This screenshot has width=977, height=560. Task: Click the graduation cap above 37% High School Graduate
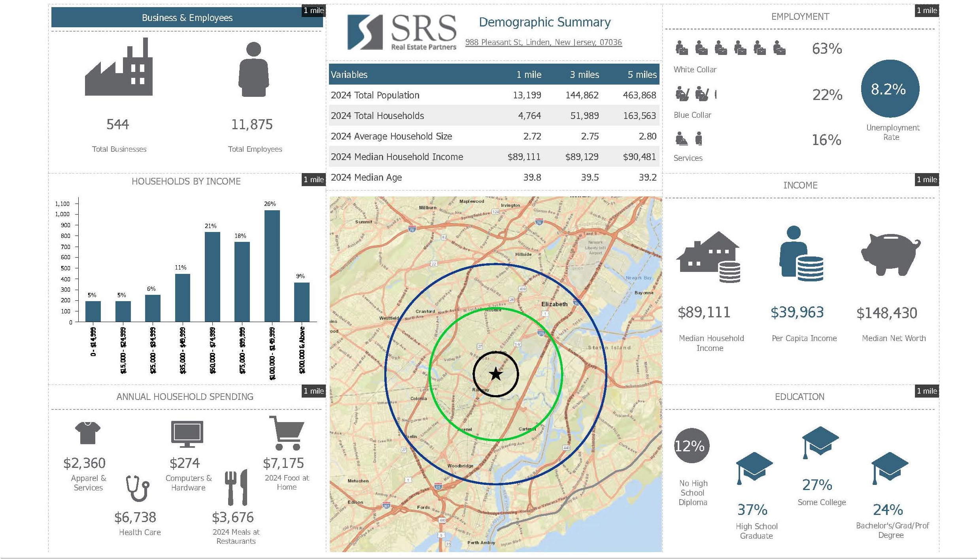pyautogui.click(x=754, y=468)
